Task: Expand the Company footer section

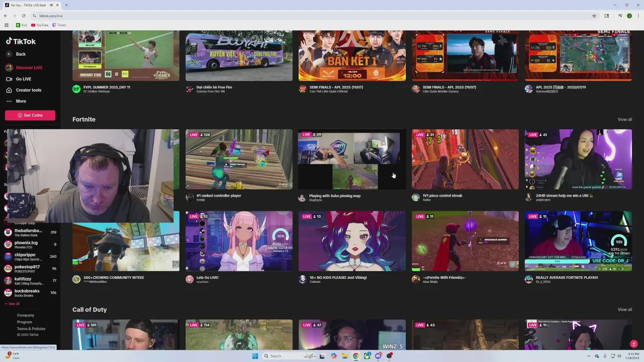Action: [25, 315]
